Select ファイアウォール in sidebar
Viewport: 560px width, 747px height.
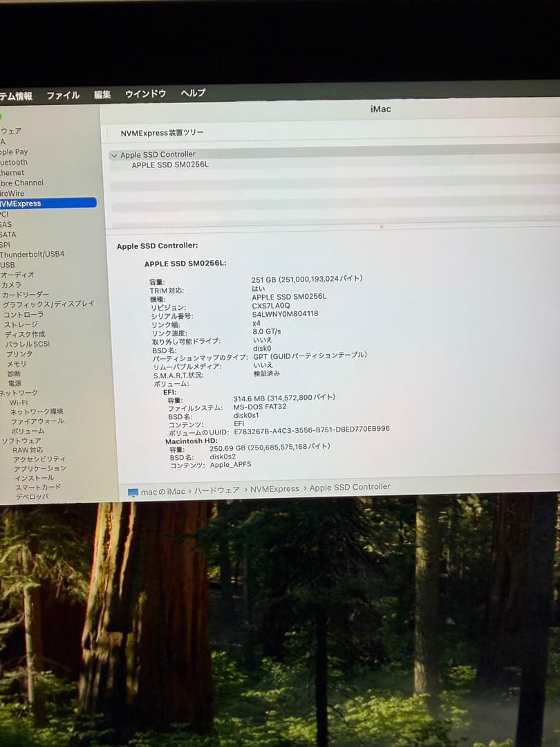pos(37,422)
